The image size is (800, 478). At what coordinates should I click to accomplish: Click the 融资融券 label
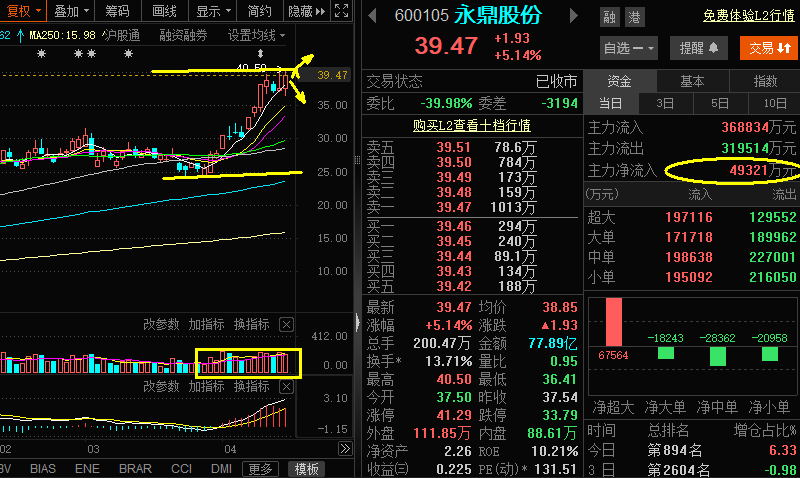[183, 35]
